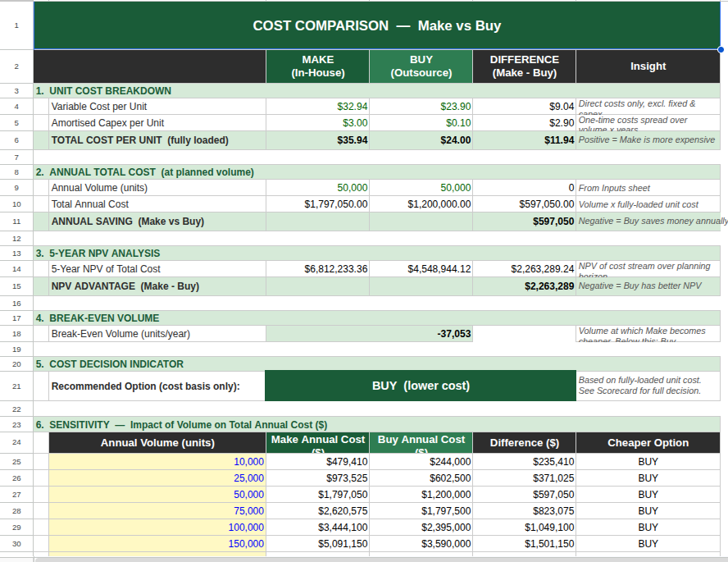Select the 'Cheaper Option' header cell

[x=648, y=443]
